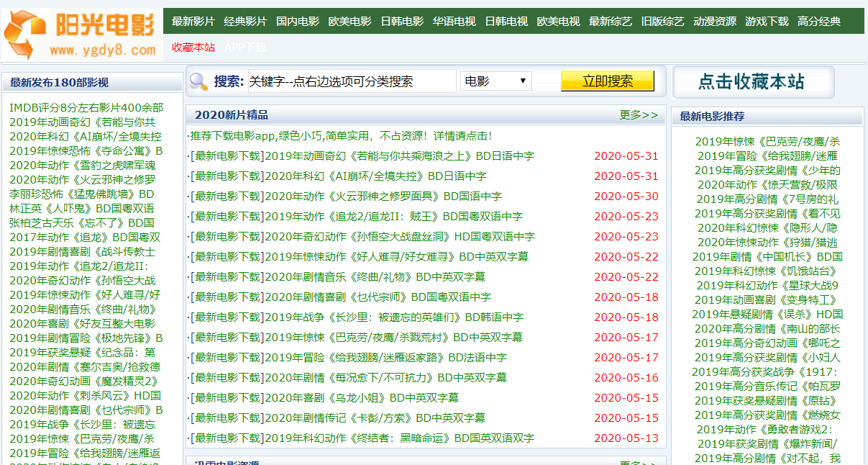This screenshot has width=868, height=465.
Task: Open 《追龙2/追龙II：贼王》 BD国粤双语 link
Action: click(x=393, y=216)
